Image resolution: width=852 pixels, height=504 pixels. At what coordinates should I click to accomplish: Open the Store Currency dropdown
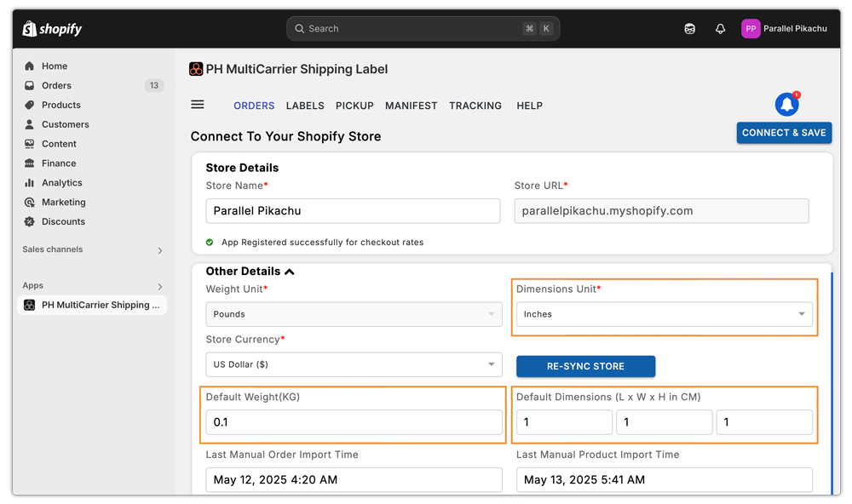[x=354, y=364]
